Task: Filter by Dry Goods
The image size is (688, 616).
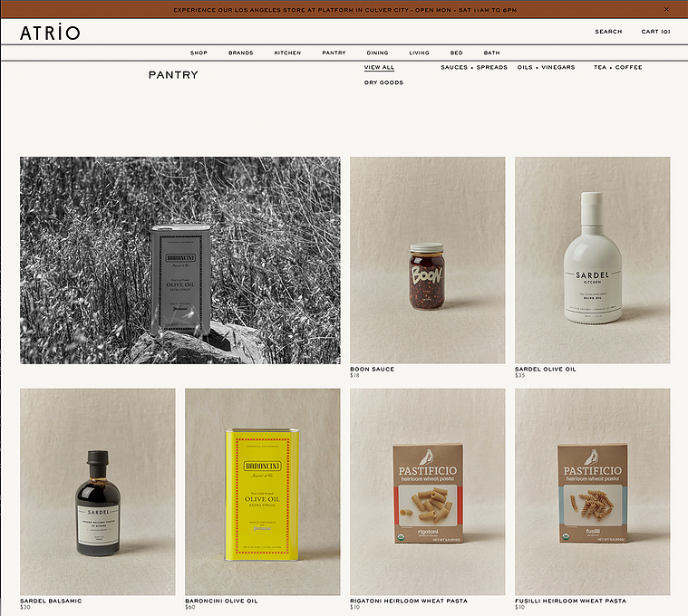Action: 383,82
